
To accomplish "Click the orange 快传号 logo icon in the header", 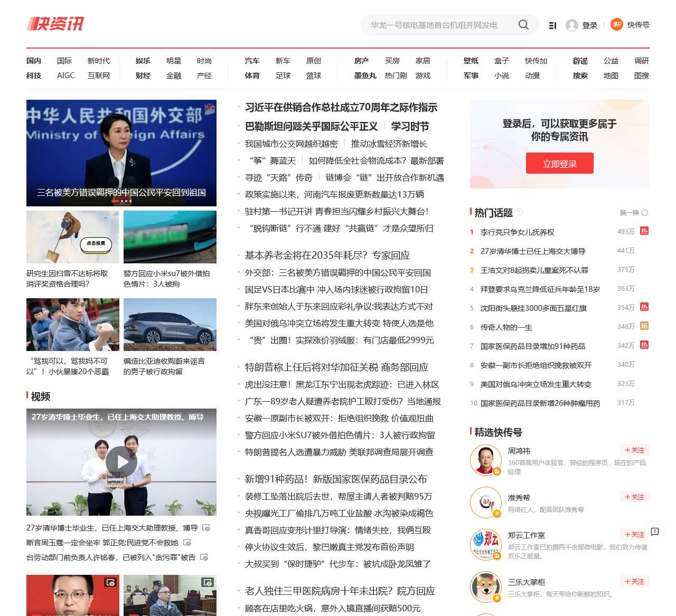I will click(616, 25).
